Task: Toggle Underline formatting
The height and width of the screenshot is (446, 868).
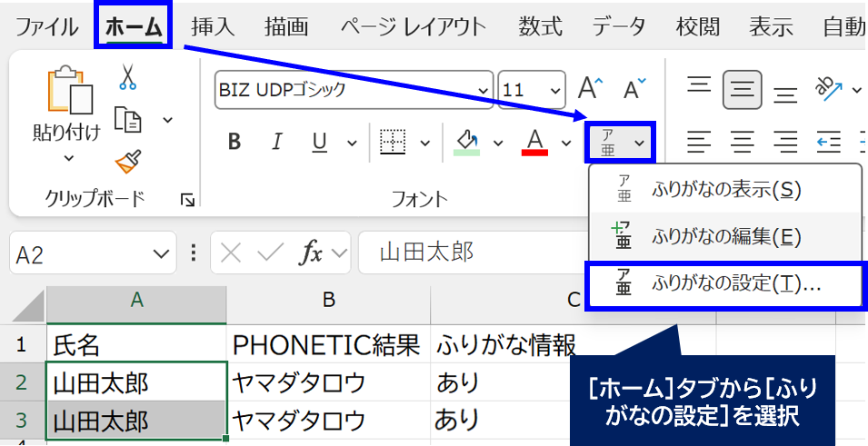Action: click(319, 143)
